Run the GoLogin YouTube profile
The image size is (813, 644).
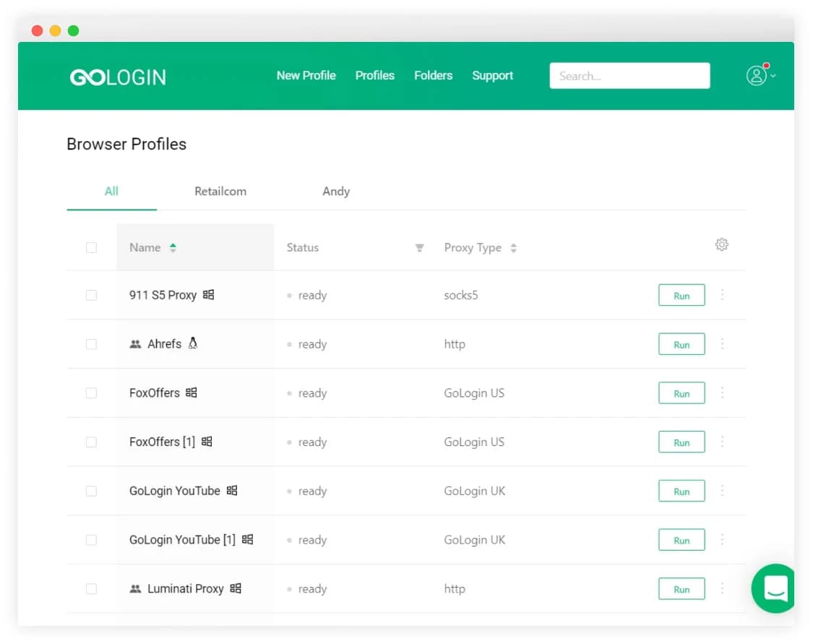(x=681, y=491)
